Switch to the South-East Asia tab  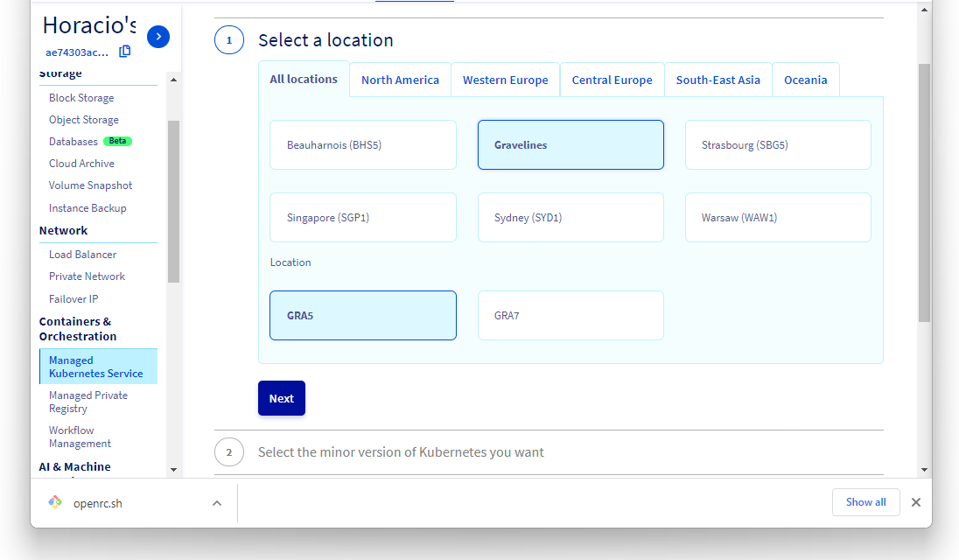[717, 79]
